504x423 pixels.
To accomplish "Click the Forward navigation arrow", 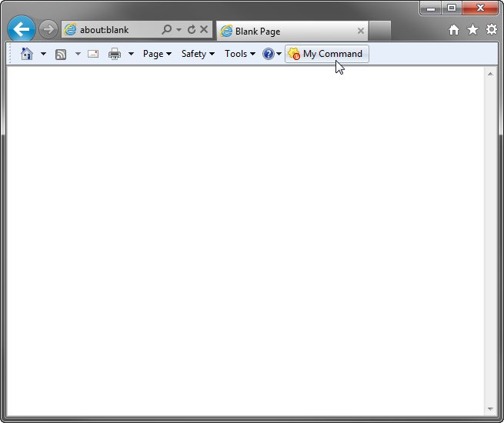I will click(x=48, y=30).
